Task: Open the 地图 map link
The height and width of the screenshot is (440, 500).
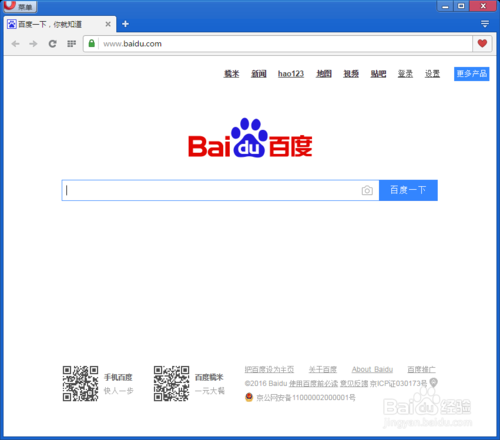Action: 324,74
